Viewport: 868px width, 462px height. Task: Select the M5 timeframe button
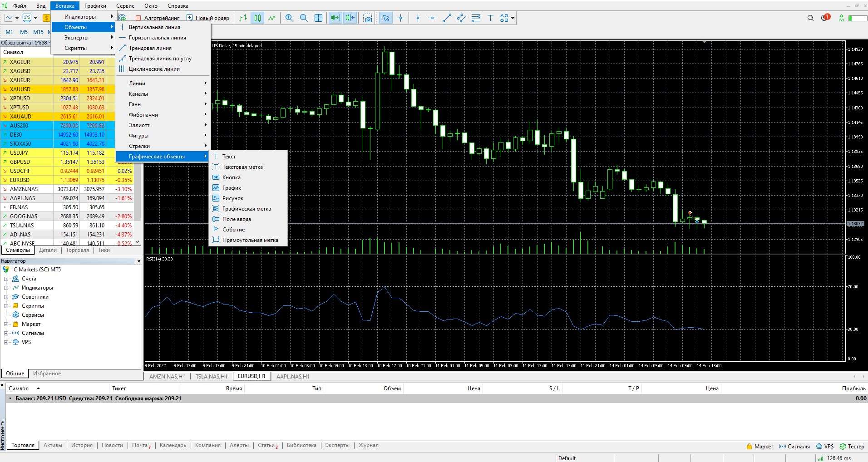click(x=24, y=32)
